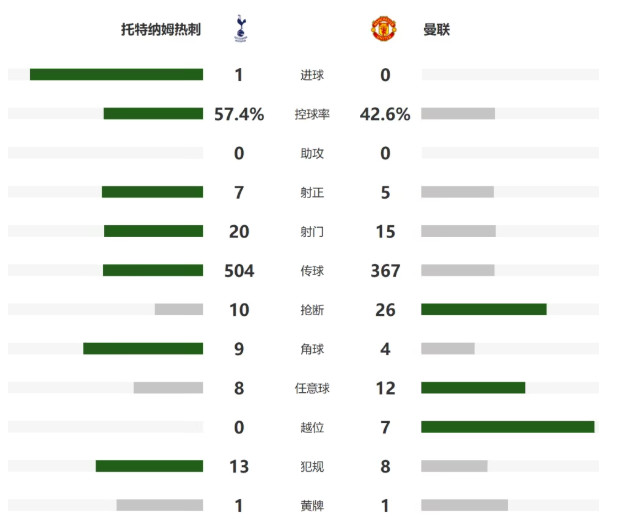The height and width of the screenshot is (527, 618).
Task: Click Tottenham's green goals bar
Action: 117,74
